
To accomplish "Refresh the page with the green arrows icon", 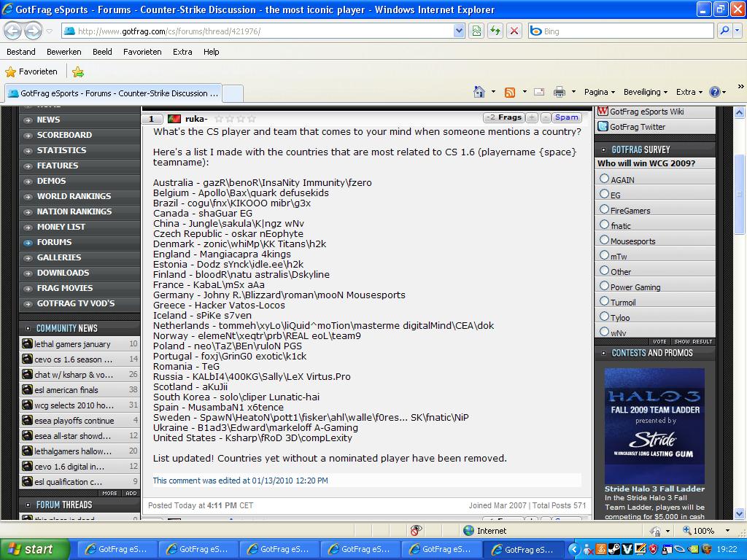I will (495, 31).
